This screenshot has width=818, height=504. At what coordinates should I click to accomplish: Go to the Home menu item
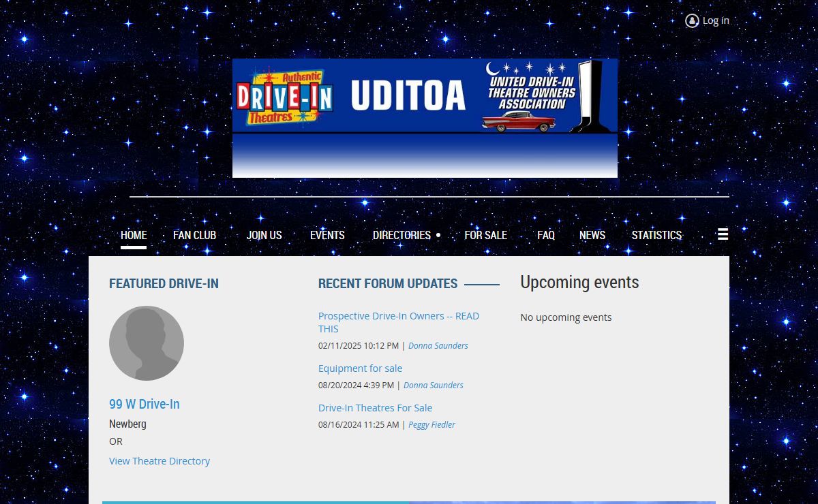pyautogui.click(x=134, y=235)
